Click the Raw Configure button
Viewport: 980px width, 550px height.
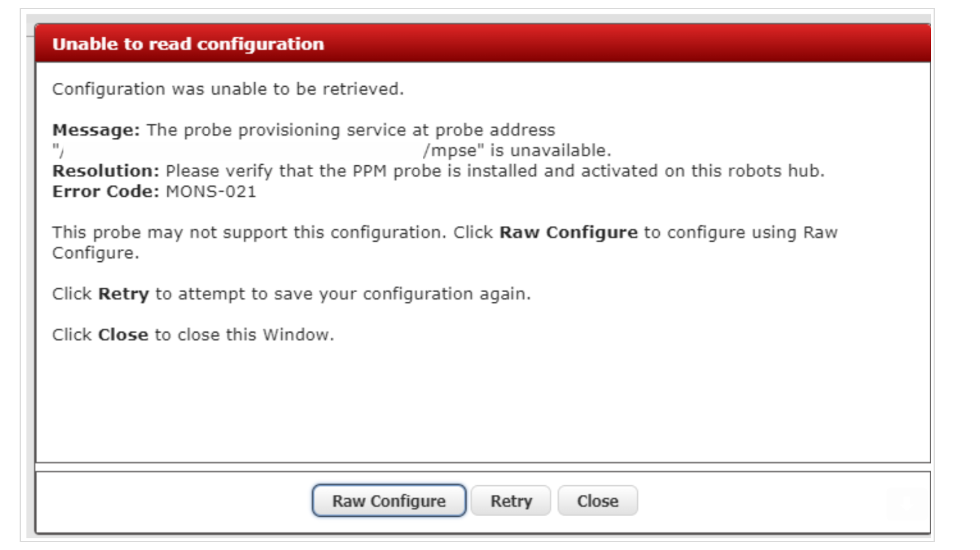[x=389, y=501]
